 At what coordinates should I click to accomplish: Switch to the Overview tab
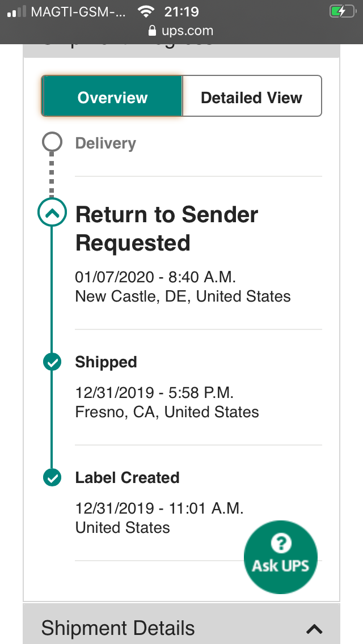112,97
